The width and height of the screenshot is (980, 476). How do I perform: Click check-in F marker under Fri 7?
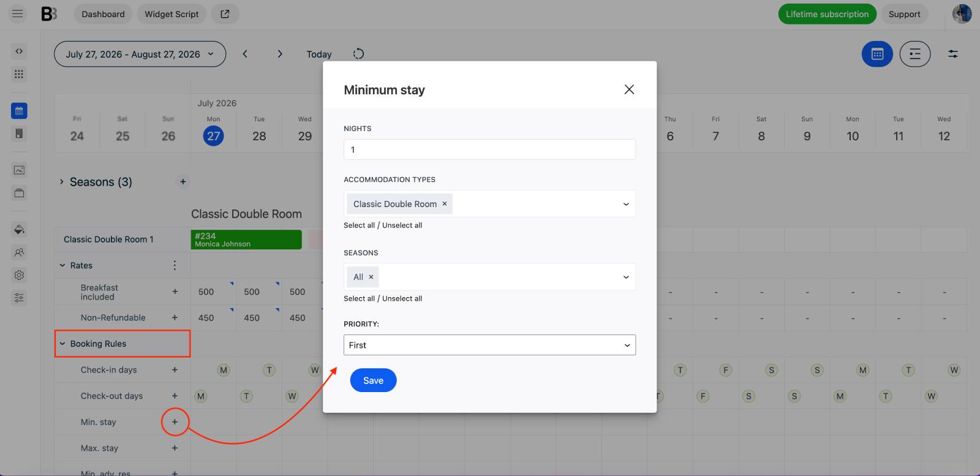(x=726, y=370)
